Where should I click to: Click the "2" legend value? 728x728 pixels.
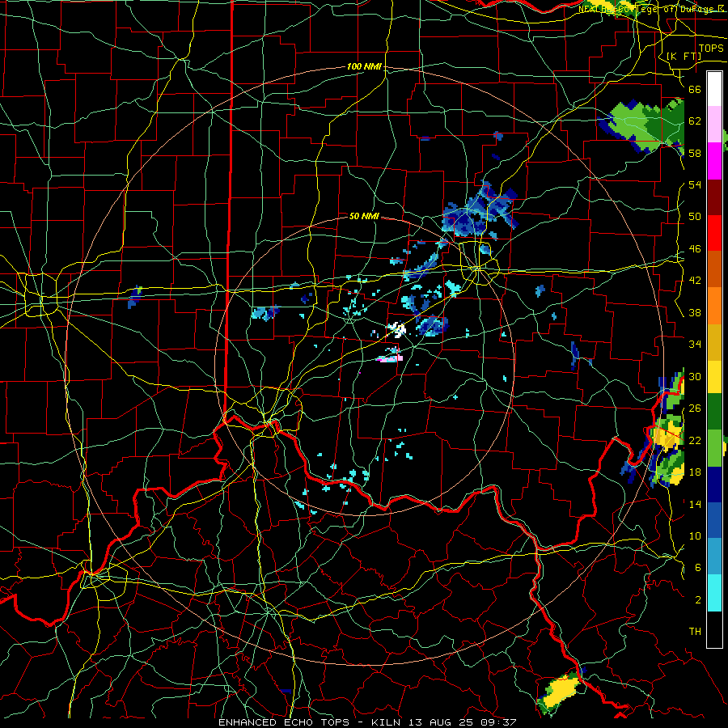tap(698, 600)
